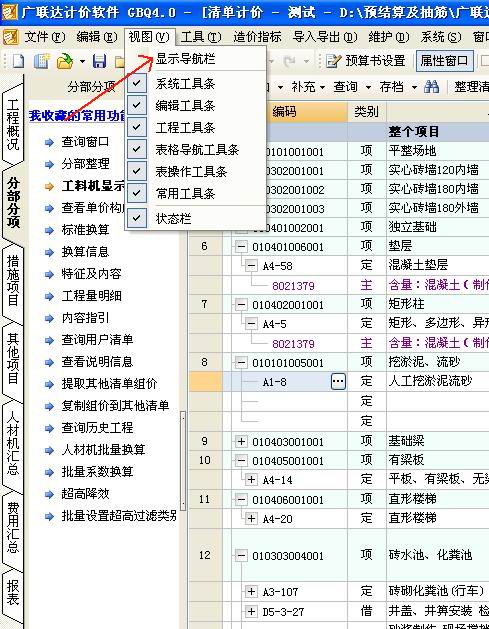Click the save floppy disk icon

(99, 61)
